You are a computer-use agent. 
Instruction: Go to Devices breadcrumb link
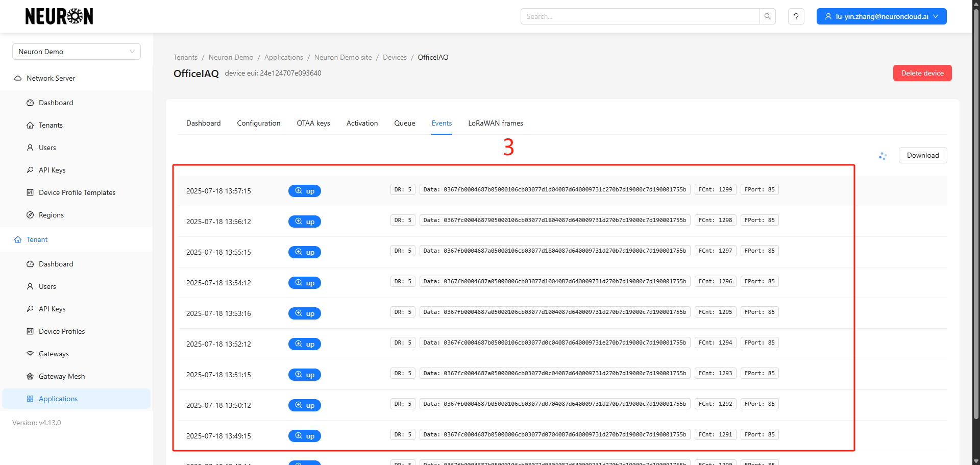coord(395,57)
